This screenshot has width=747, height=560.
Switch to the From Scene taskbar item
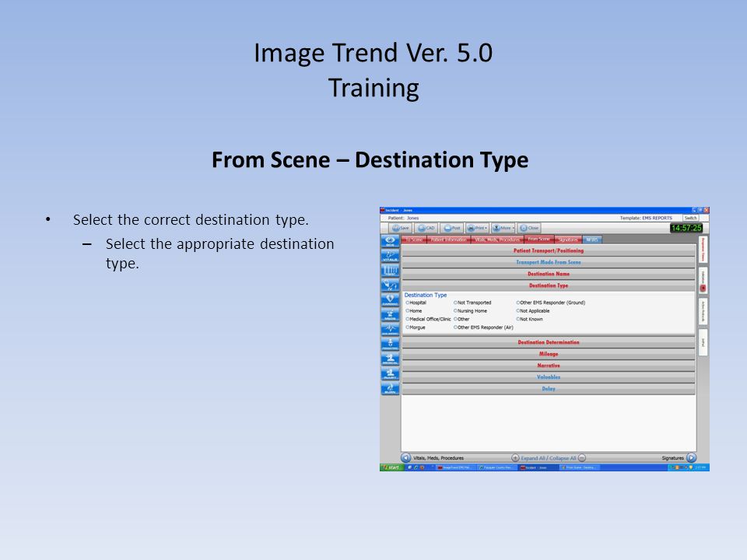click(579, 467)
